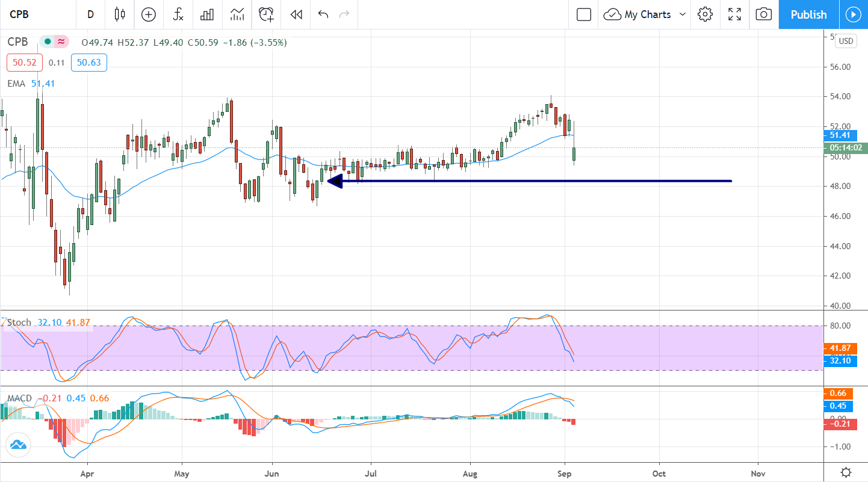Click the 44.00 price axis label
The image size is (868, 482).
(840, 246)
